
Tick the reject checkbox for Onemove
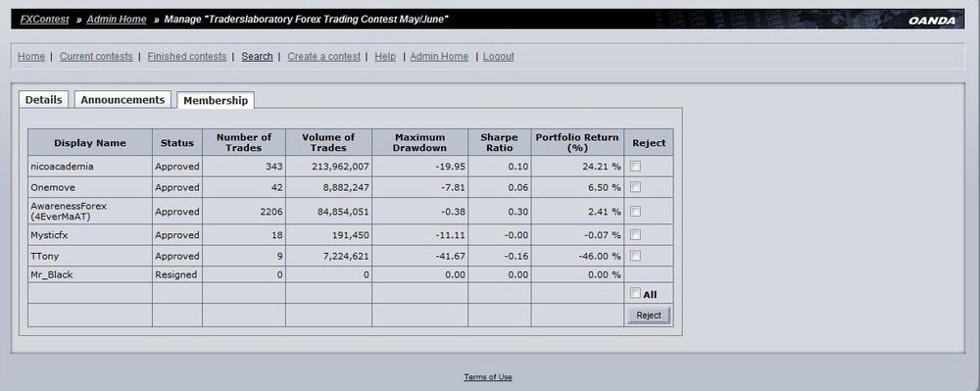pos(636,187)
